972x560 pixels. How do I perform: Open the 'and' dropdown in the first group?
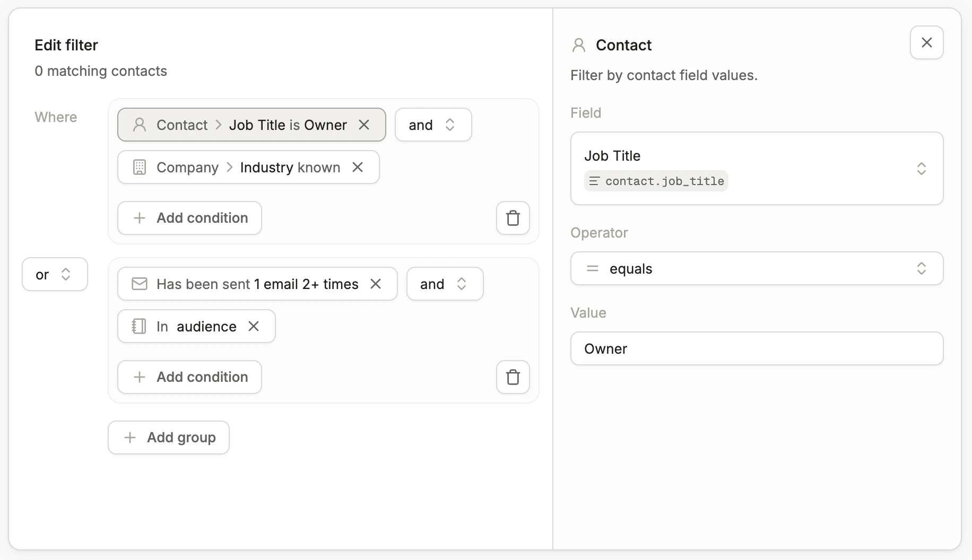pyautogui.click(x=433, y=125)
